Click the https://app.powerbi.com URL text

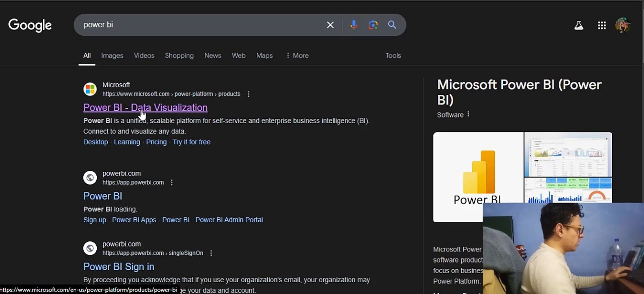(x=133, y=183)
